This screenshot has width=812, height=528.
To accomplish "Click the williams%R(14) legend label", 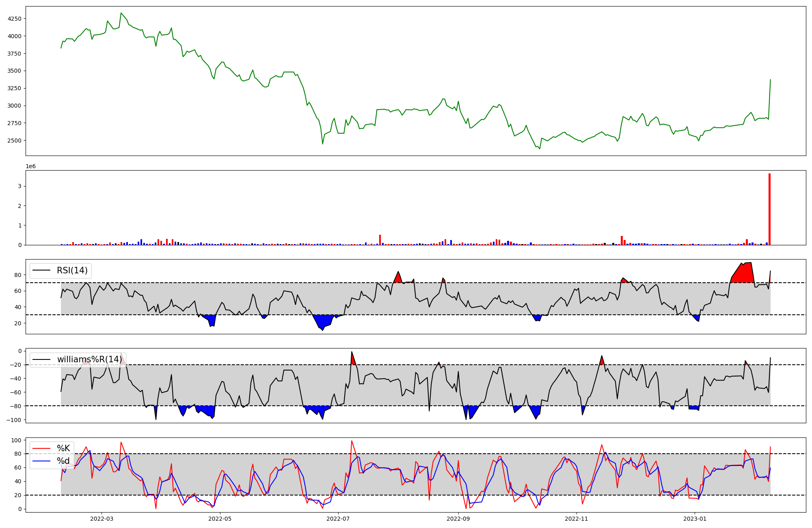I will pyautogui.click(x=89, y=359).
